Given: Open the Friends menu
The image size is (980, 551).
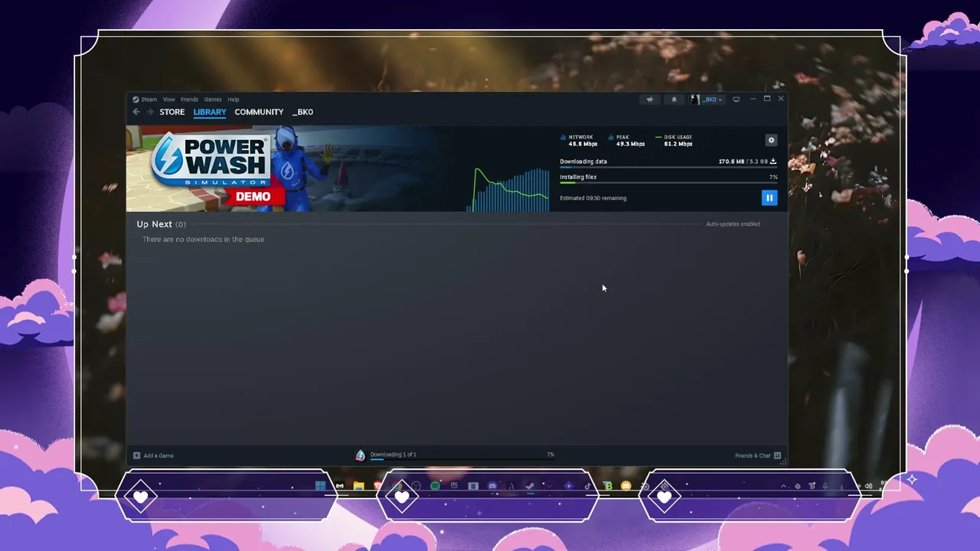Looking at the screenshot, I should 189,99.
